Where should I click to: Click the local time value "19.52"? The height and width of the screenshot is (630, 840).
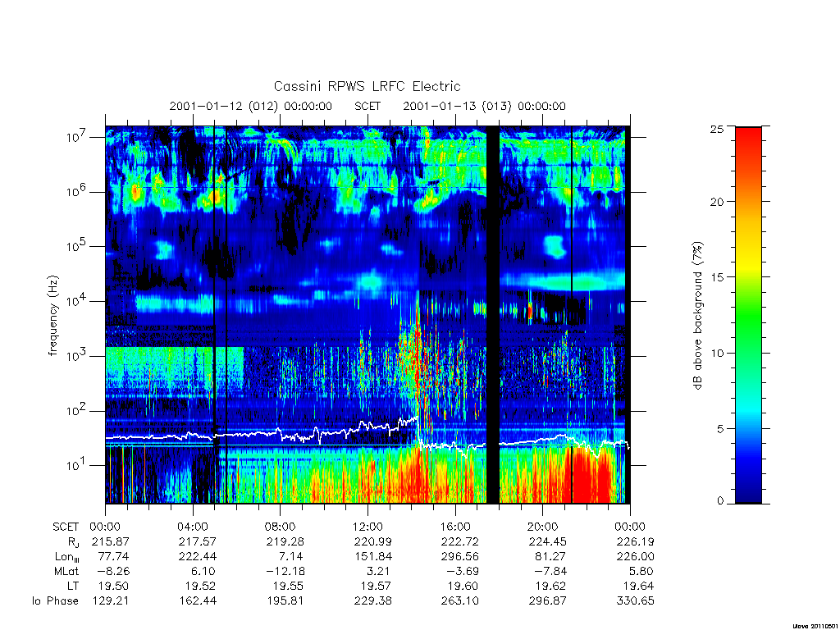pos(201,586)
